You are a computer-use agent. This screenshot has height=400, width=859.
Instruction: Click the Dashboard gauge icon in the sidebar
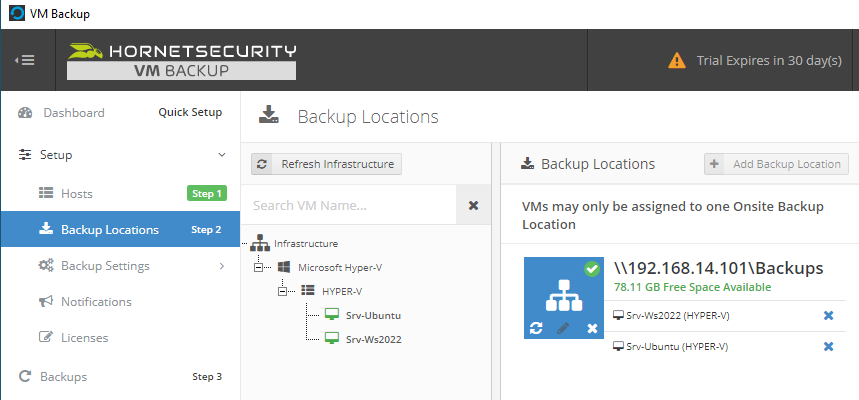[26, 113]
